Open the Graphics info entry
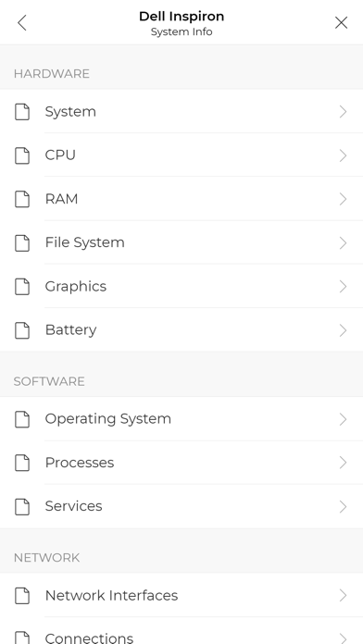This screenshot has height=644, width=363. 181,286
